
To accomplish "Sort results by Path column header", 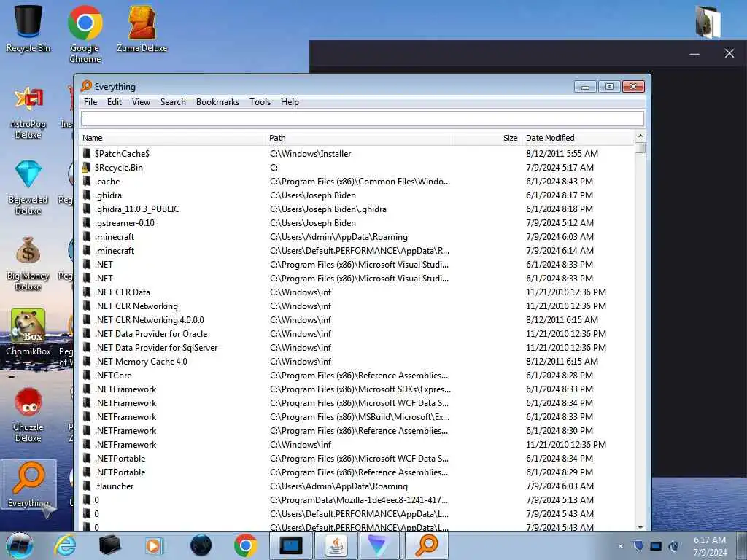I will [358, 138].
